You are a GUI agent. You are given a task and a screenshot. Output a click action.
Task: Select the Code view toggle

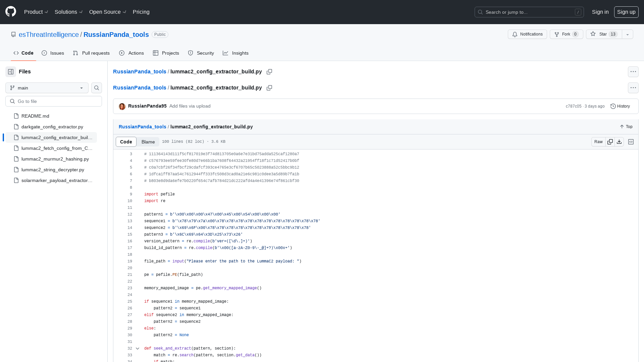point(126,142)
